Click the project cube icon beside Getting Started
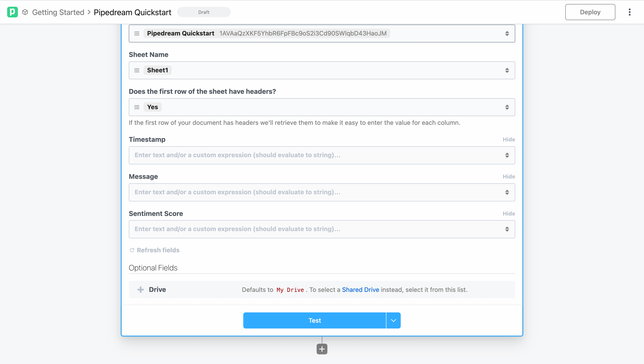The height and width of the screenshot is (364, 644). click(x=25, y=12)
